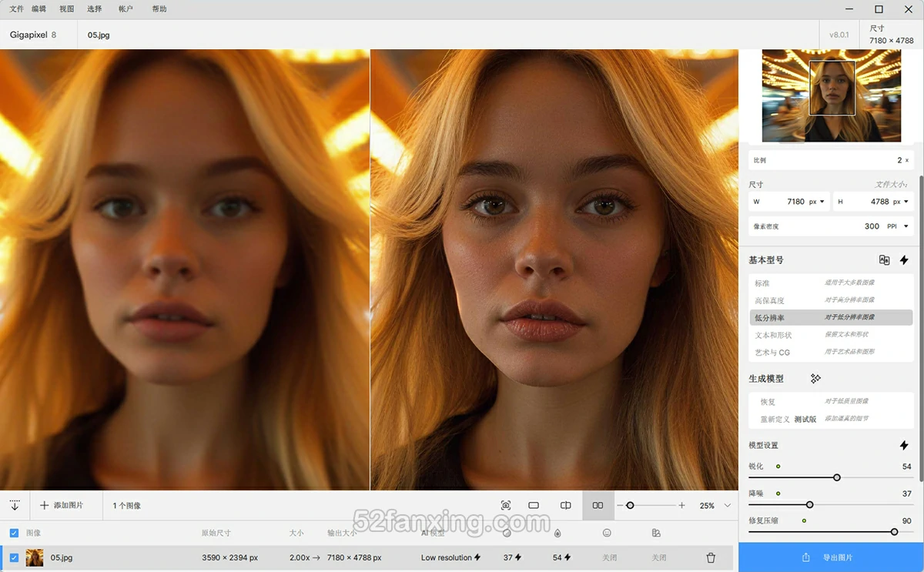The height and width of the screenshot is (572, 924).
Task: Click the sparkle icon beside 生成模型
Action: [x=815, y=379]
